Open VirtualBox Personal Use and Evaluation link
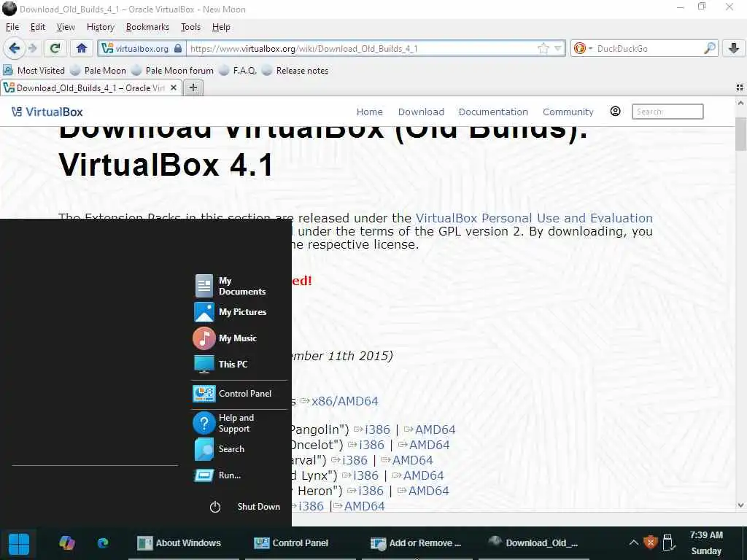 tap(534, 218)
